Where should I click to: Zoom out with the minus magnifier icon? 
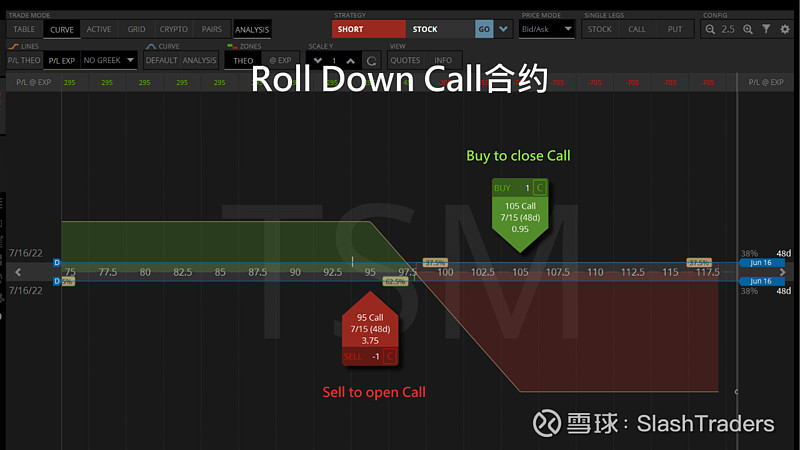coord(710,29)
